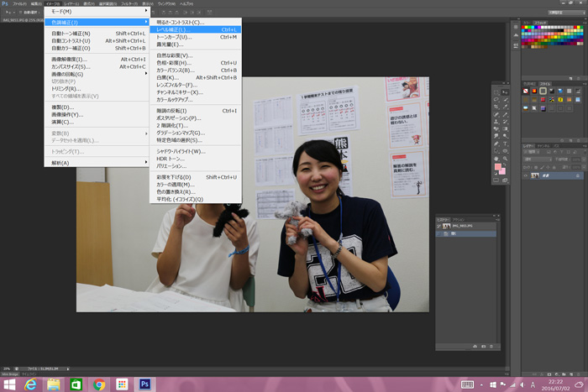Open the workspace preset dropdown at top right

[x=554, y=13]
